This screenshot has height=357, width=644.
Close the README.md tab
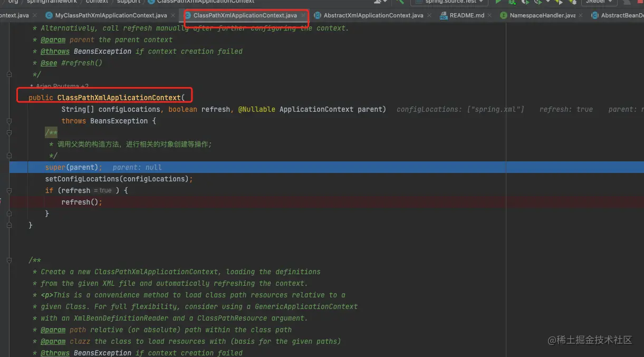coord(490,15)
